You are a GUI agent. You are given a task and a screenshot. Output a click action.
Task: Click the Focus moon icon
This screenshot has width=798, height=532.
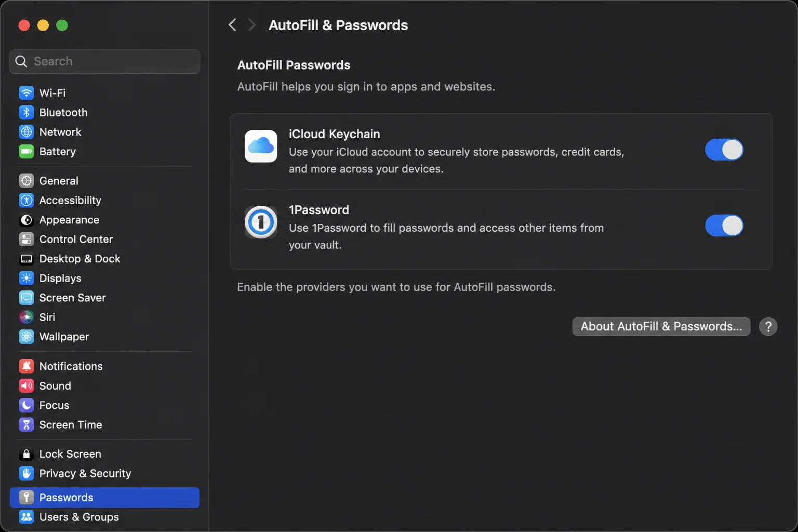[x=26, y=405]
